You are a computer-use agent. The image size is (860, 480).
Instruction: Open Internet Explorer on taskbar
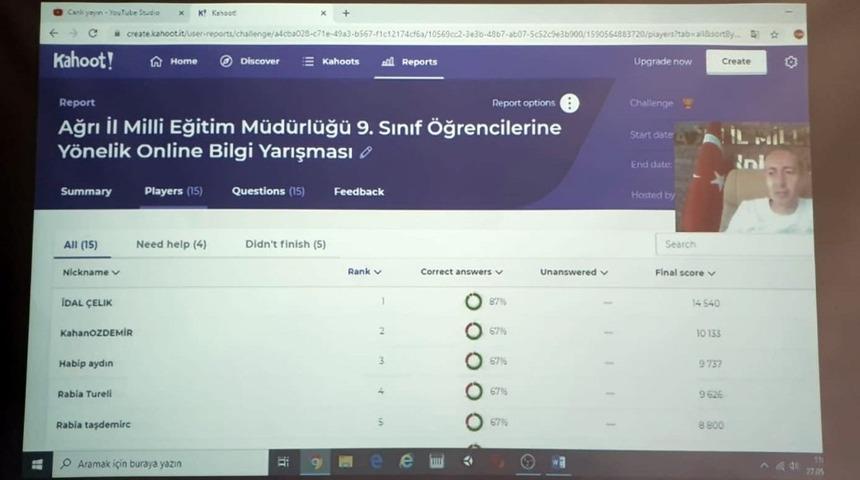click(x=406, y=462)
